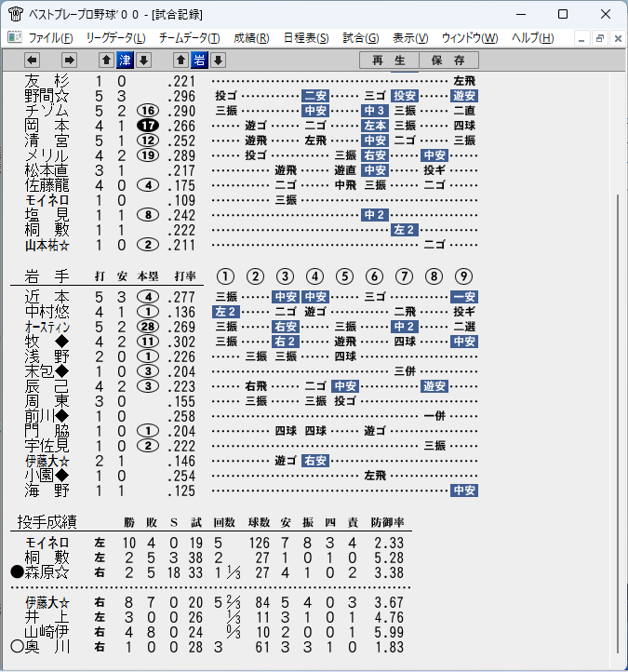The image size is (628, 672).
Task: Click batter name メリル
Action: [47, 155]
